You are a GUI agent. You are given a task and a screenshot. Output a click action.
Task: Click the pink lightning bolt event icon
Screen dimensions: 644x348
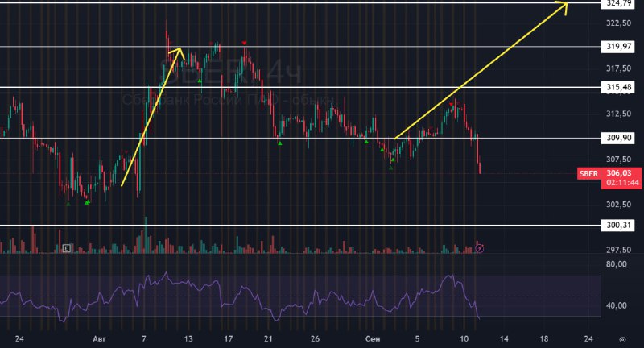[x=479, y=248]
